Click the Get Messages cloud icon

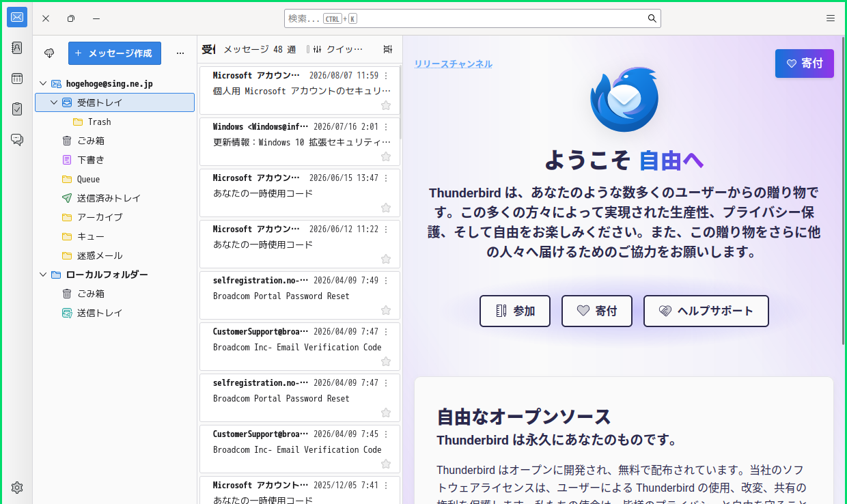pyautogui.click(x=49, y=53)
